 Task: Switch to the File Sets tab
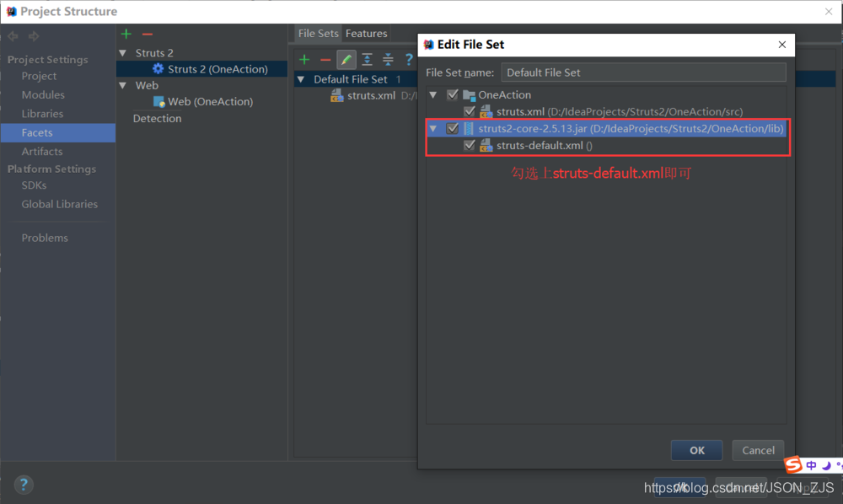319,34
